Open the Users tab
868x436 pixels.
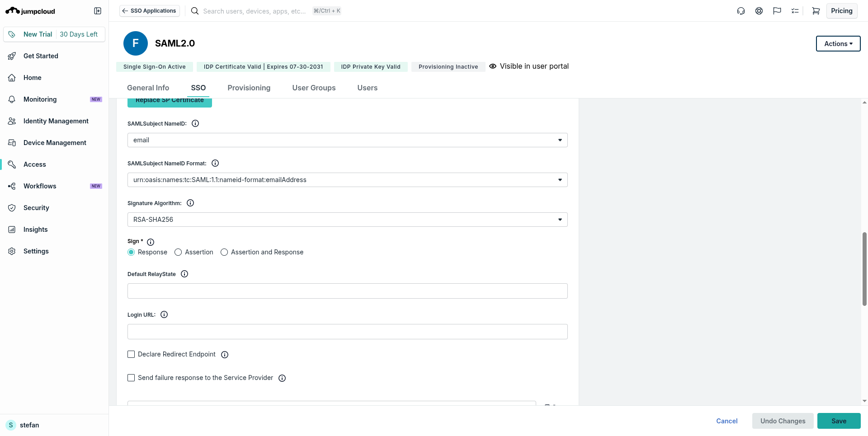[368, 88]
